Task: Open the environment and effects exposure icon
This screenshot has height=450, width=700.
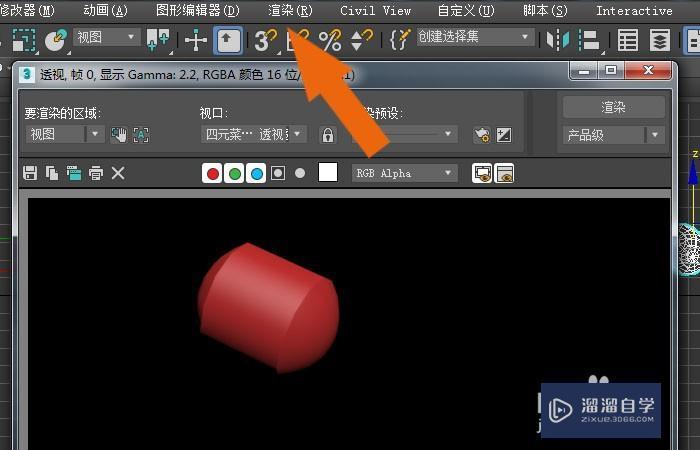Action: pyautogui.click(x=504, y=134)
